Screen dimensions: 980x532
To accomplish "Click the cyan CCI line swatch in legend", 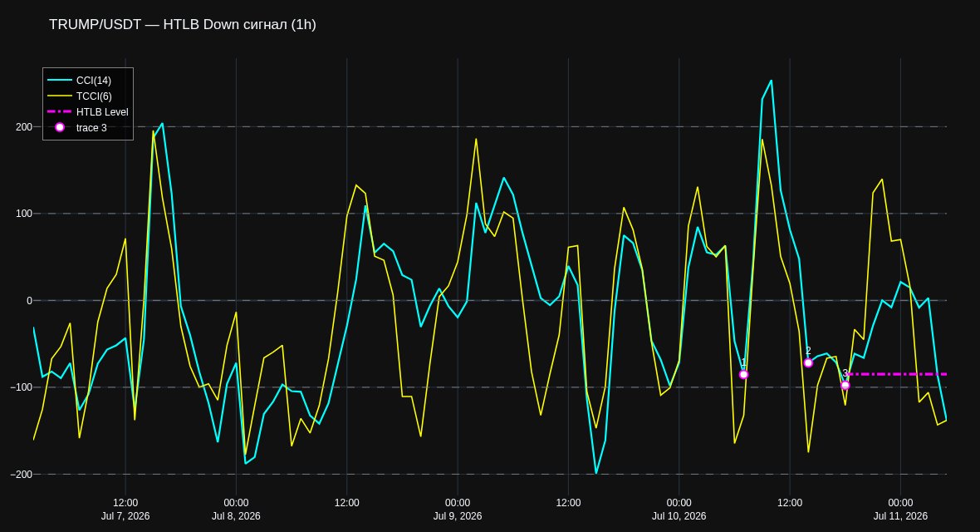I will (59, 80).
